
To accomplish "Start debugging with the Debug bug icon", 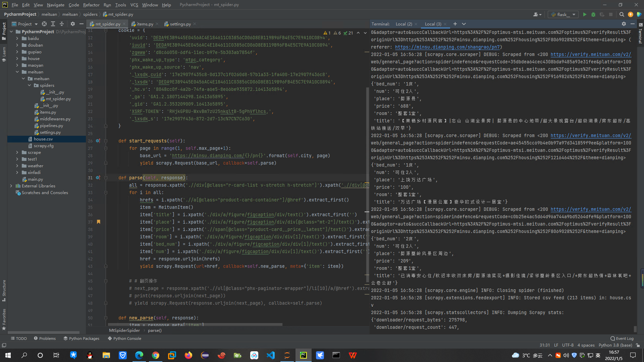I will pyautogui.click(x=593, y=14).
